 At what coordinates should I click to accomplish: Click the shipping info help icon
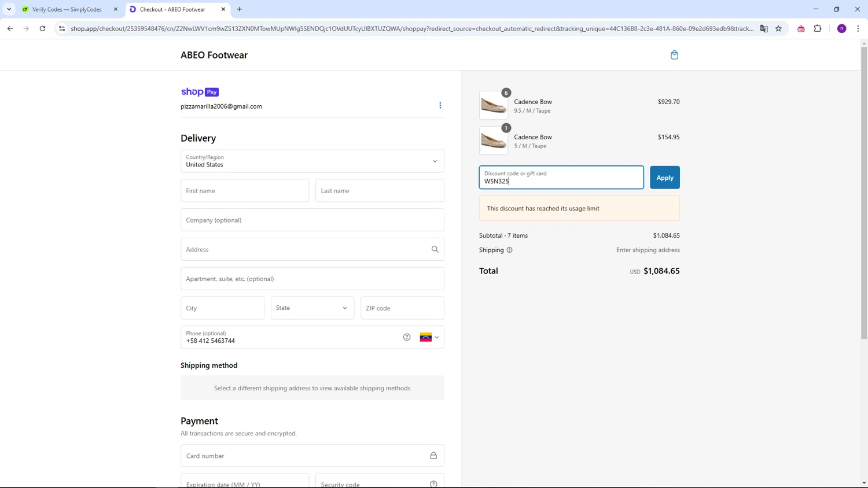point(510,250)
